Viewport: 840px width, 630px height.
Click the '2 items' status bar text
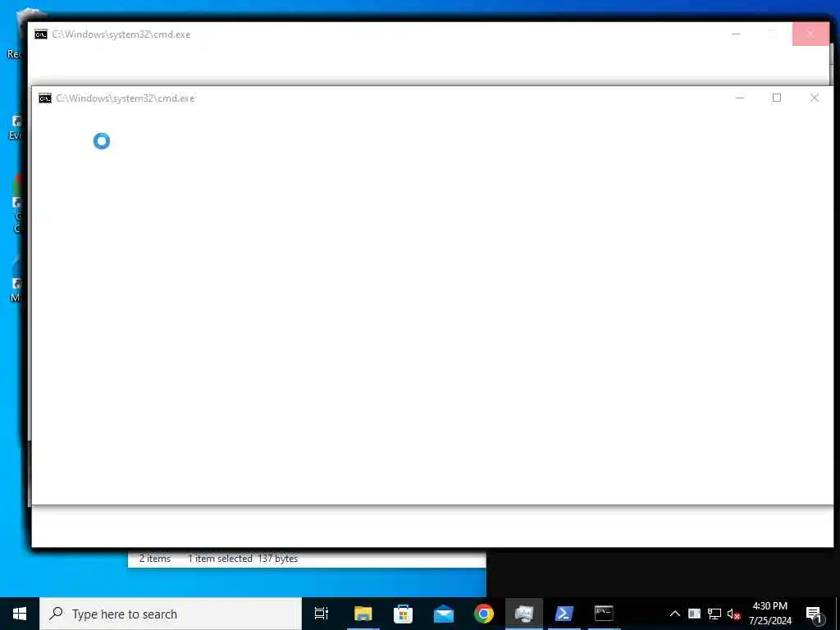155,558
